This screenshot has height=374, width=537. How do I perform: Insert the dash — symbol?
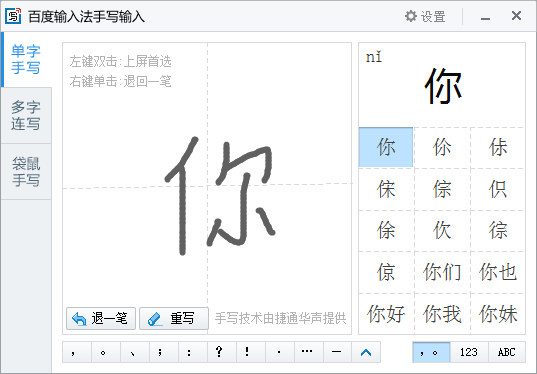(337, 352)
